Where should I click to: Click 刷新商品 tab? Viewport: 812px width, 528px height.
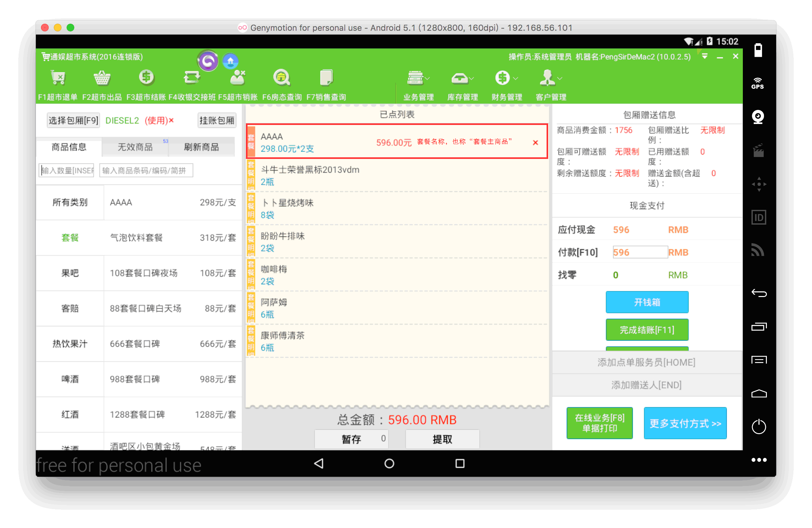coord(201,147)
